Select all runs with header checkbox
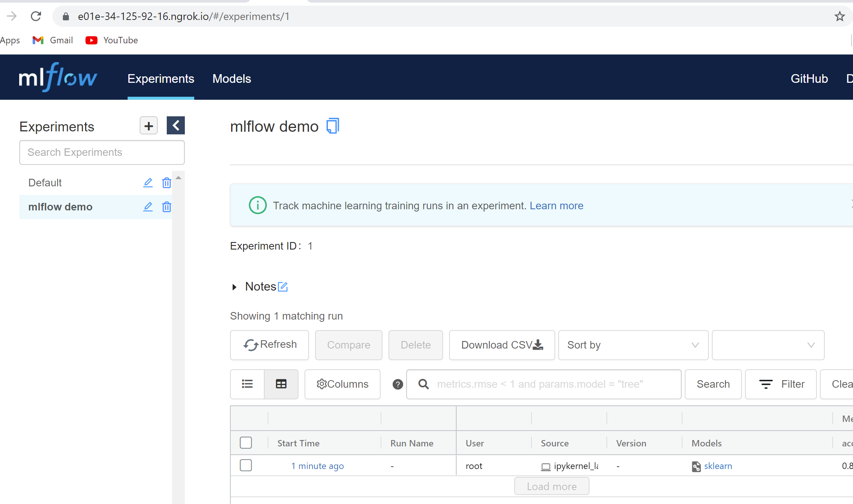The image size is (853, 504). coord(246,443)
